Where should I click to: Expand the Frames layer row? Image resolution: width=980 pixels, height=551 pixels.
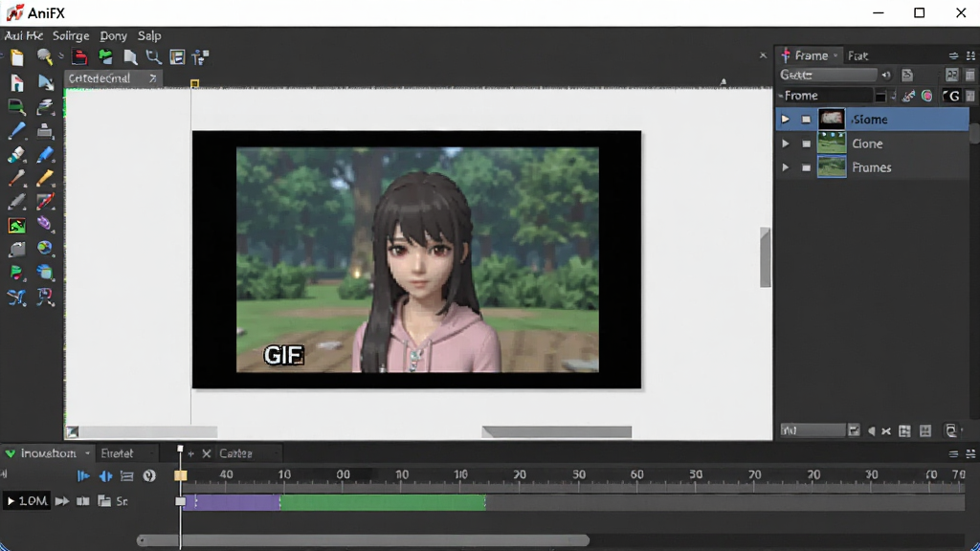point(786,167)
